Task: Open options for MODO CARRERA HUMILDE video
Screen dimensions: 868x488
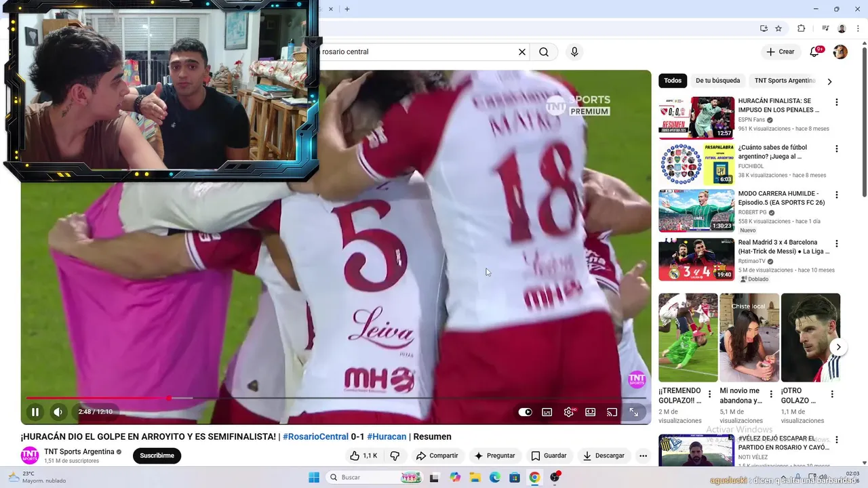Action: [x=836, y=195]
